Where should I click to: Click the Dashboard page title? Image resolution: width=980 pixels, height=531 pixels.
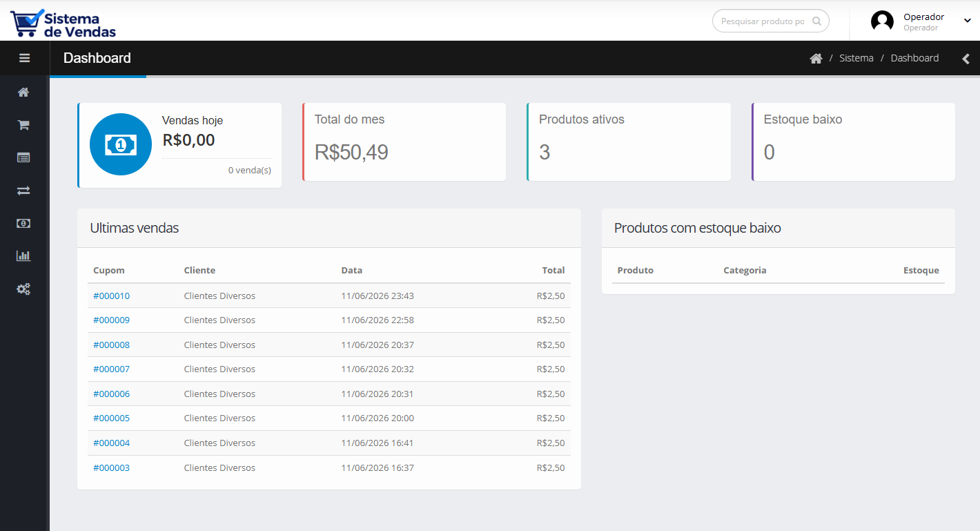(x=97, y=58)
